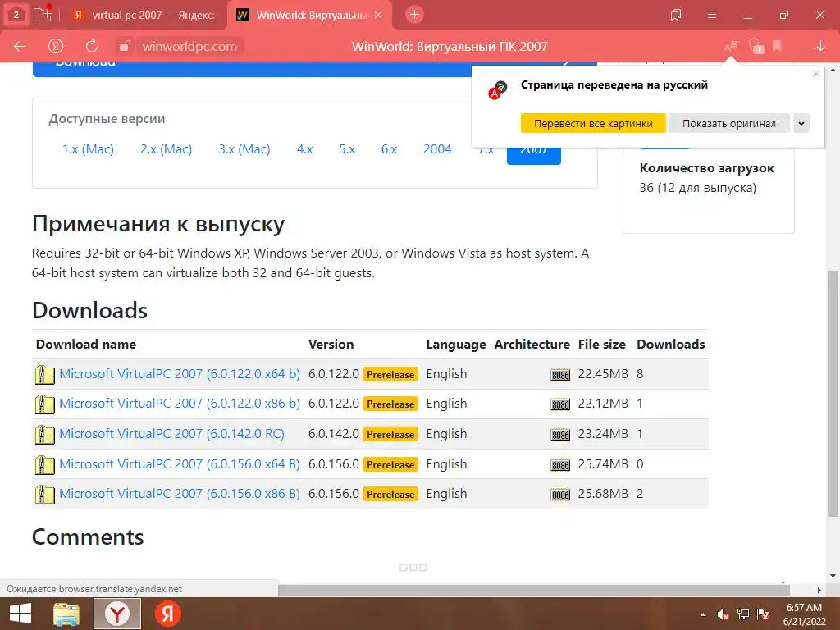The height and width of the screenshot is (630, 840).
Task: Click the horizontal scrollbar thumb
Action: coord(534,590)
